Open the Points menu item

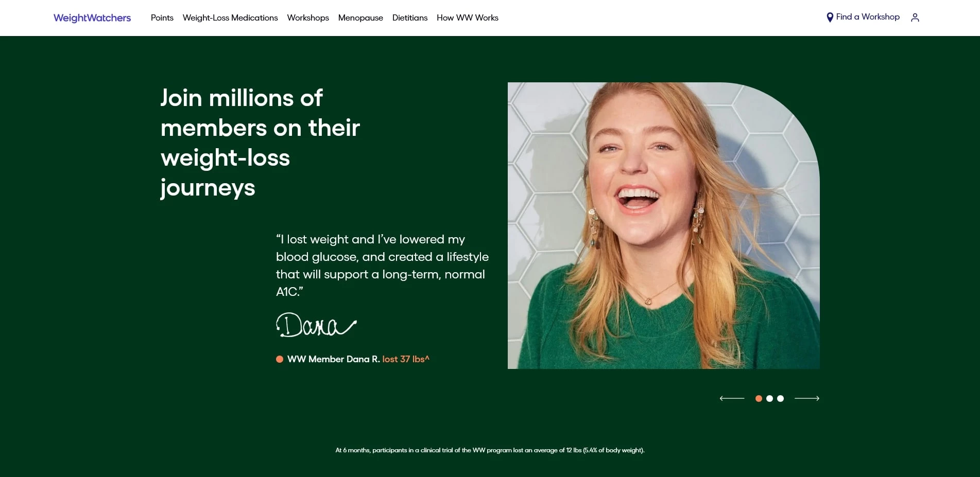tap(162, 18)
